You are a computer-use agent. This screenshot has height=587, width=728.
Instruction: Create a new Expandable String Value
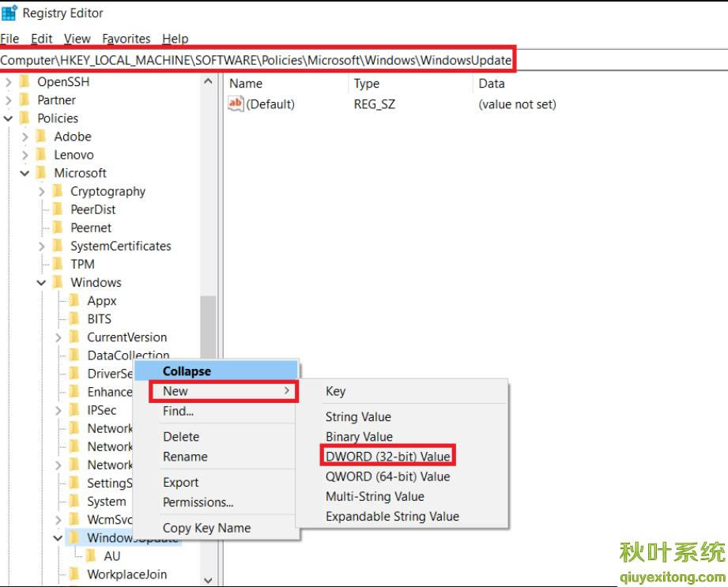click(x=402, y=517)
